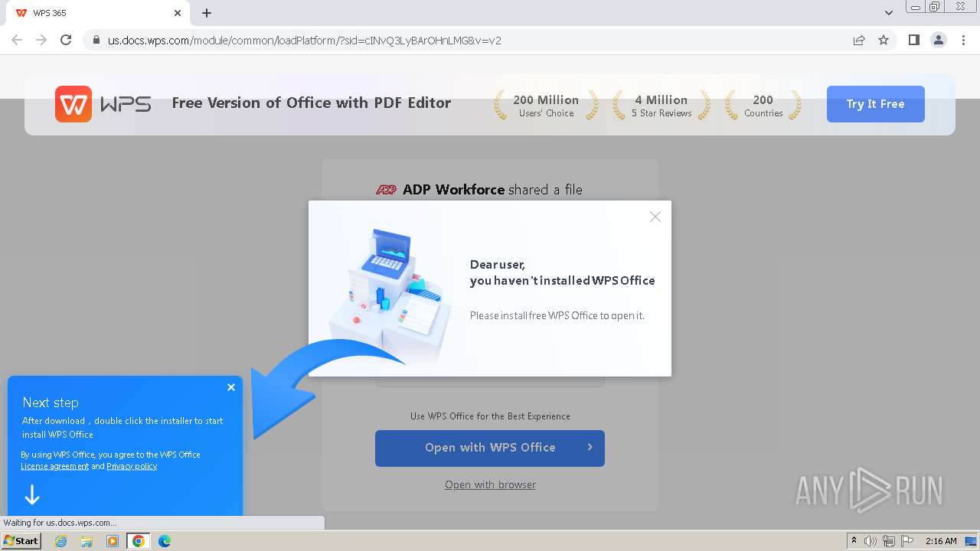Open the Windows Start menu
980x551 pixels.
[21, 540]
